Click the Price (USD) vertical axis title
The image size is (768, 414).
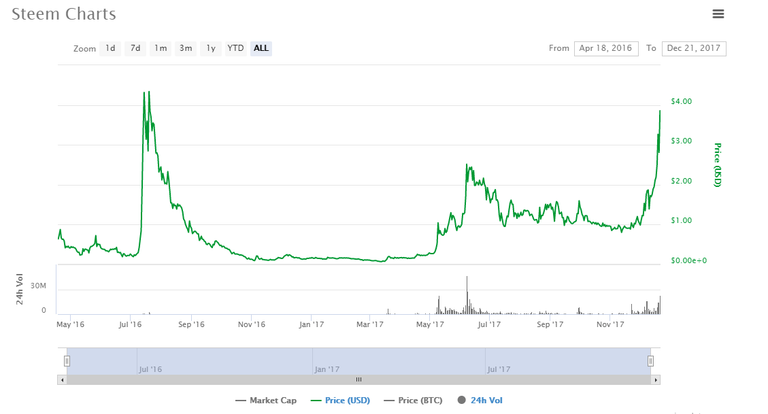(x=717, y=165)
